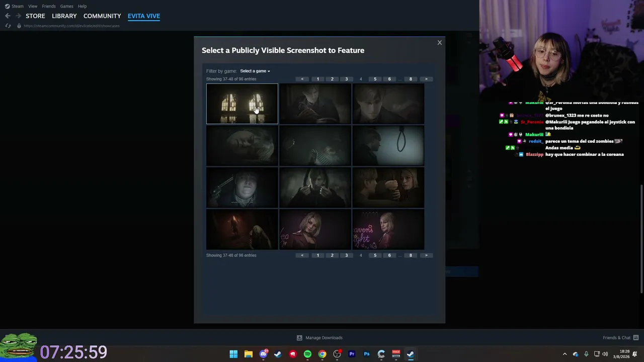
Task: Open the Help menu
Action: [82, 6]
